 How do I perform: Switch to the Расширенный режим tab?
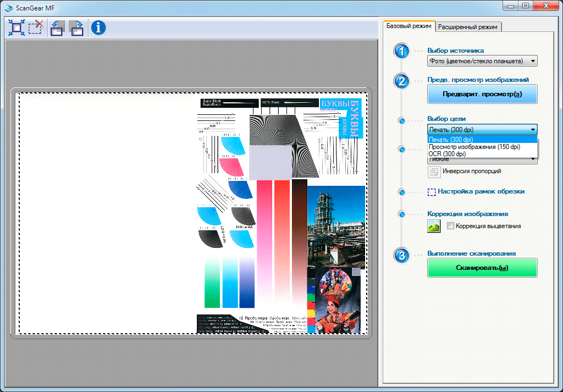coord(467,27)
